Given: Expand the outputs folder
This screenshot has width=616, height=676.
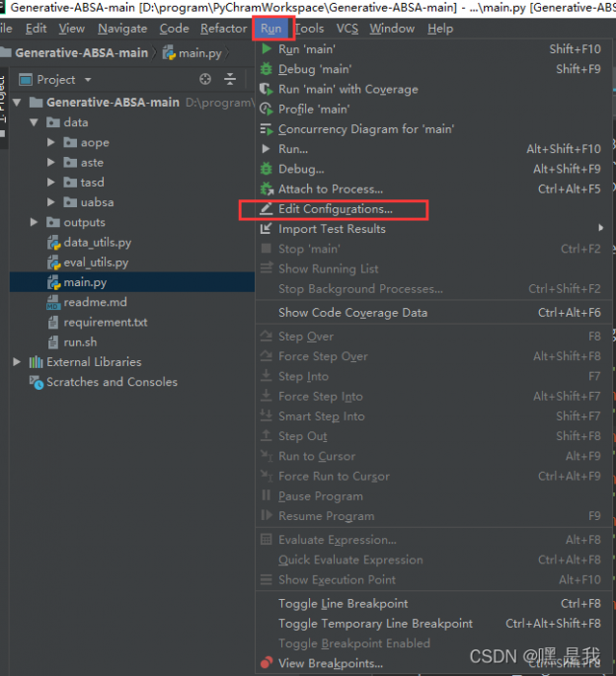Looking at the screenshot, I should point(35,223).
